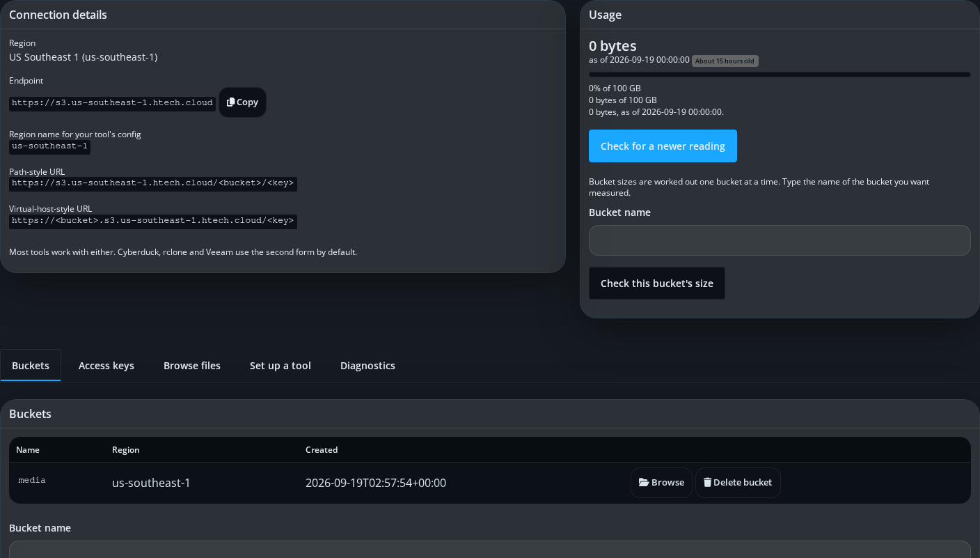Click the new bucket name field at bottom

(x=490, y=550)
